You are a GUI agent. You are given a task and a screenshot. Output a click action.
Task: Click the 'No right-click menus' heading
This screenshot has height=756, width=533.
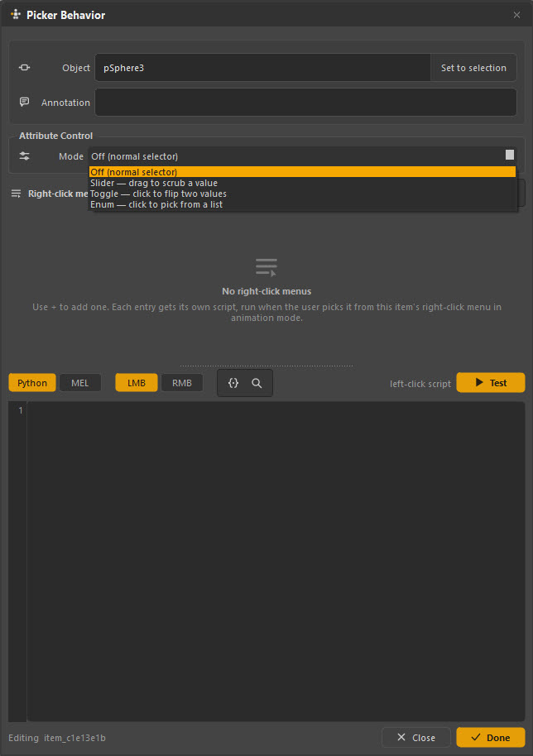[266, 291]
